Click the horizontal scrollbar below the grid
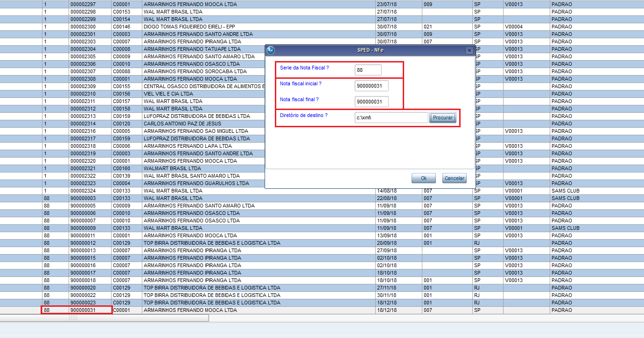Viewport: 644px width, 338px height. click(105, 318)
